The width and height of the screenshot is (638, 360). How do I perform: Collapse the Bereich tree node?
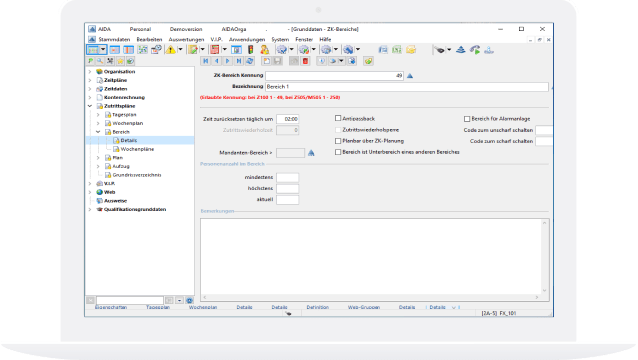(98, 132)
